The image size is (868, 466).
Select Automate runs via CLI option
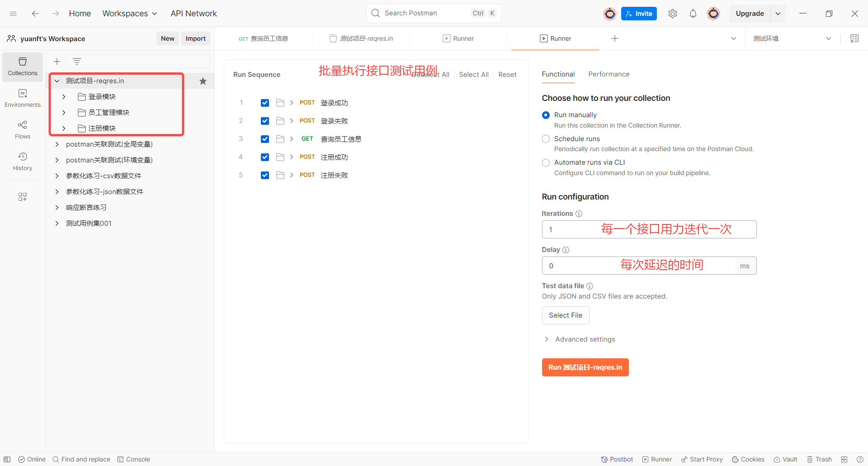tap(546, 162)
